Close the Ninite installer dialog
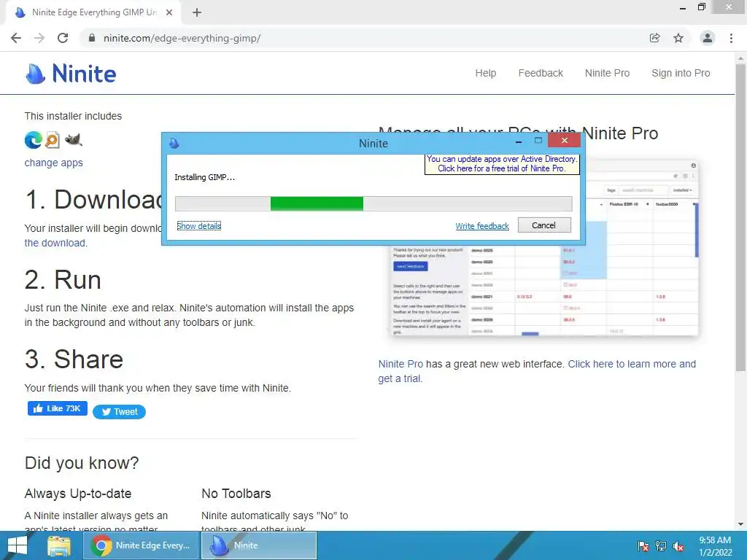 pos(564,141)
